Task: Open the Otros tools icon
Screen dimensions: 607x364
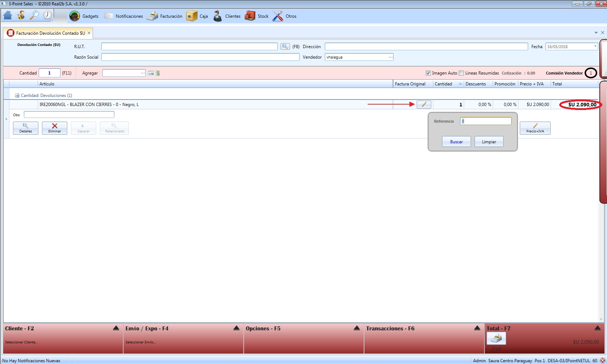Action: 278,16
